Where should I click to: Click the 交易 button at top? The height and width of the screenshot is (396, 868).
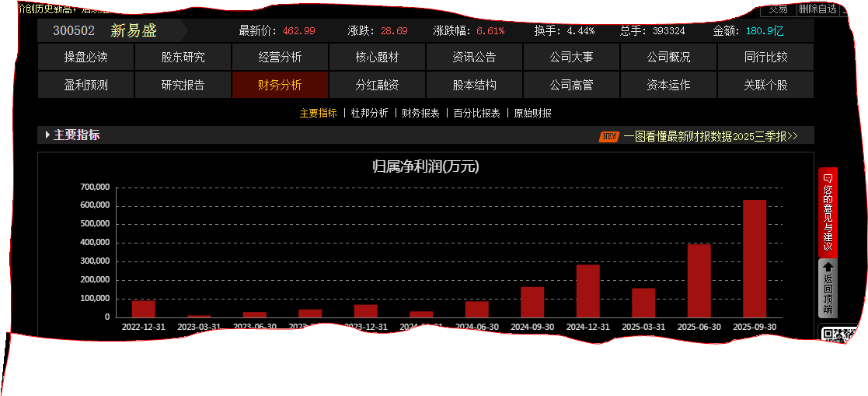click(778, 9)
